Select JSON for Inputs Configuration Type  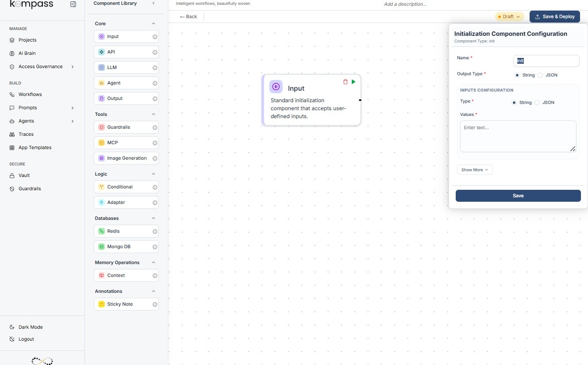pyautogui.click(x=537, y=103)
